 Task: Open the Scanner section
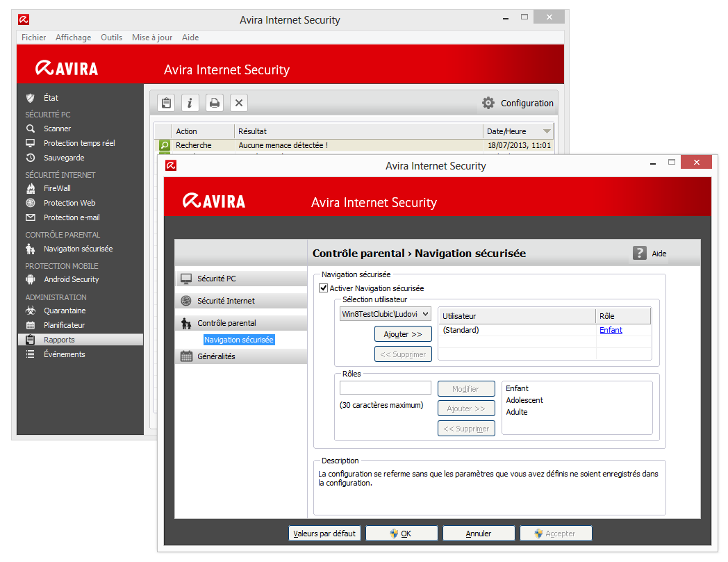(57, 129)
